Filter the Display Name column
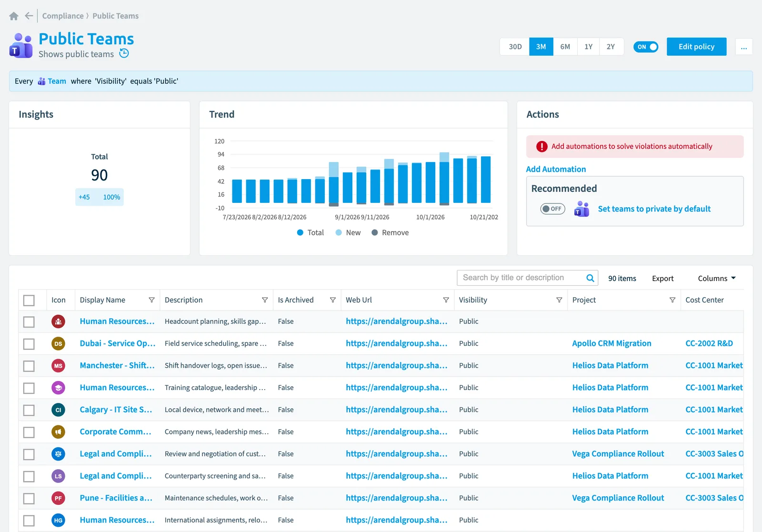Image resolution: width=762 pixels, height=532 pixels. (x=151, y=300)
